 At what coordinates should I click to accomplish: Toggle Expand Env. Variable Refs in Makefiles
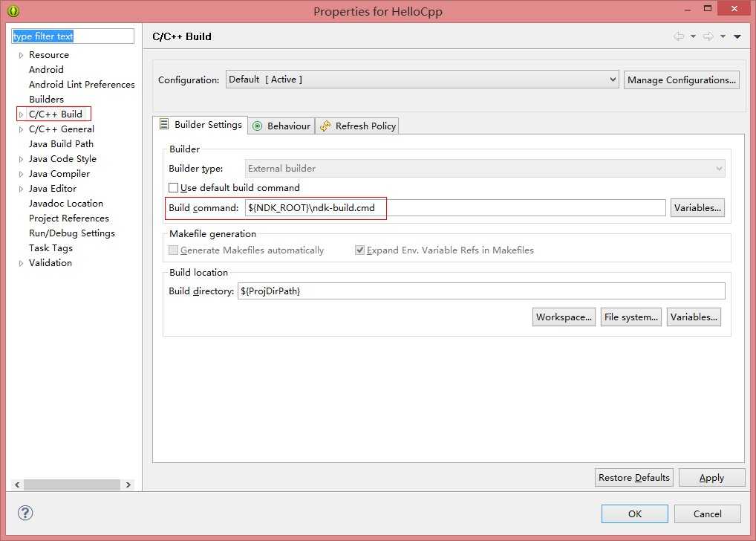[359, 250]
